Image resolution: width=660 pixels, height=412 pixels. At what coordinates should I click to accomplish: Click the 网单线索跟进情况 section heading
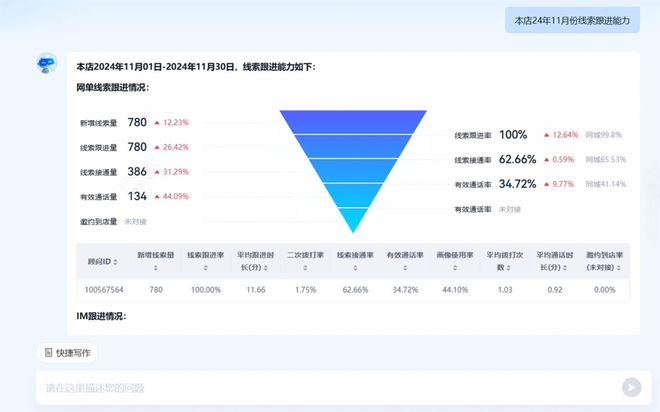pyautogui.click(x=112, y=88)
